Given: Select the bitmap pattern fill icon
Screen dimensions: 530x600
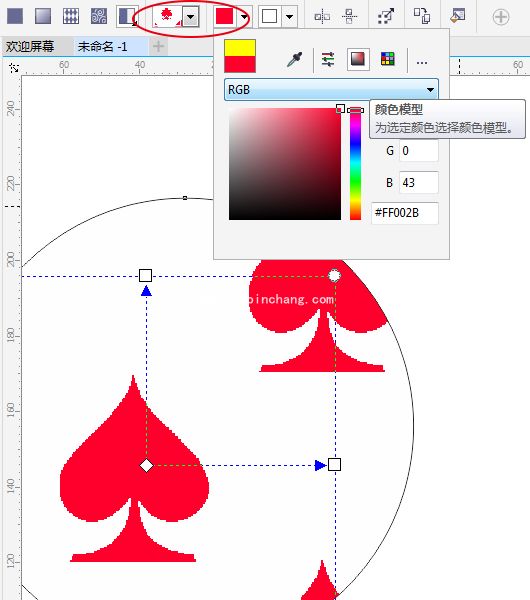Looking at the screenshot, I should coord(99,16).
